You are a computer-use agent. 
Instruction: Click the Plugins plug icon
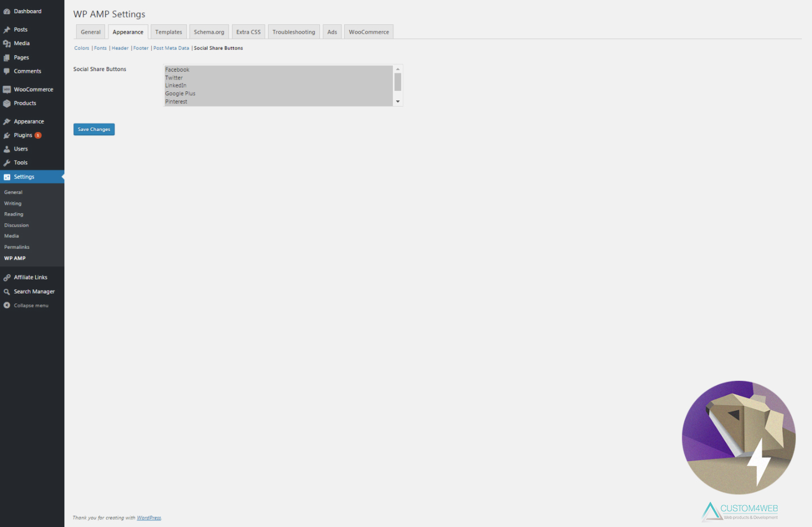[x=7, y=135]
